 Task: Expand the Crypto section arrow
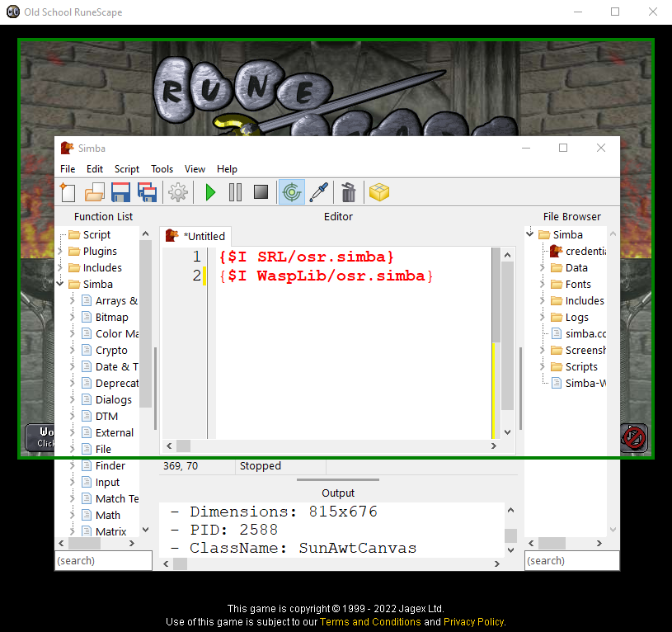(73, 350)
